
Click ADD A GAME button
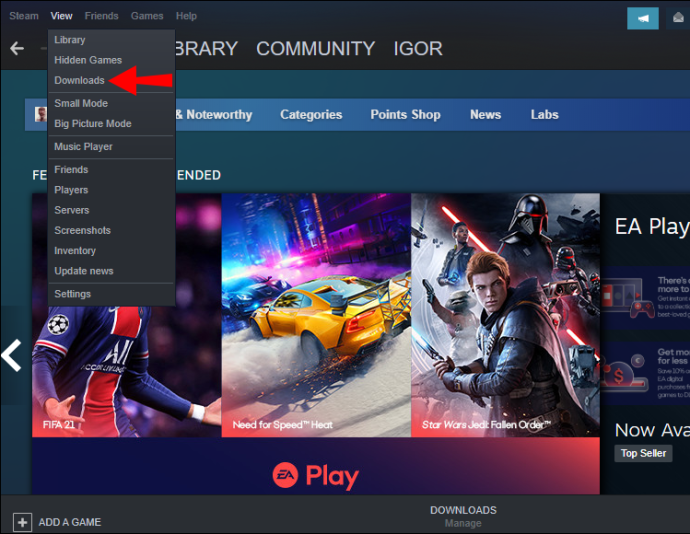57,522
